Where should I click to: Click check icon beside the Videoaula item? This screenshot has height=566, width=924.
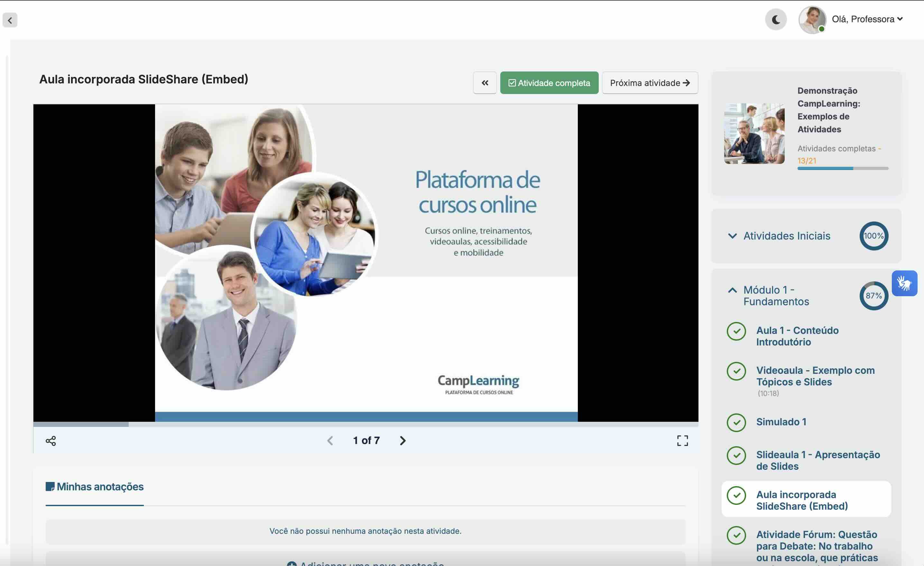pos(736,371)
